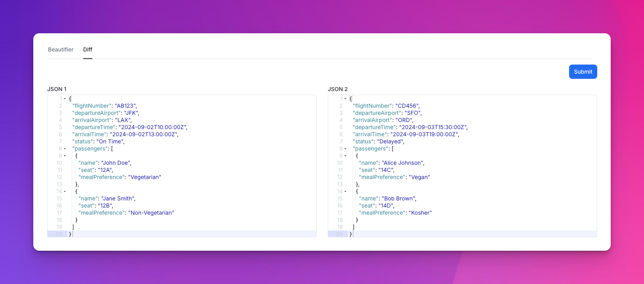Click "passengers" key in JSON 2 editor
The height and width of the screenshot is (284, 644).
pos(371,149)
